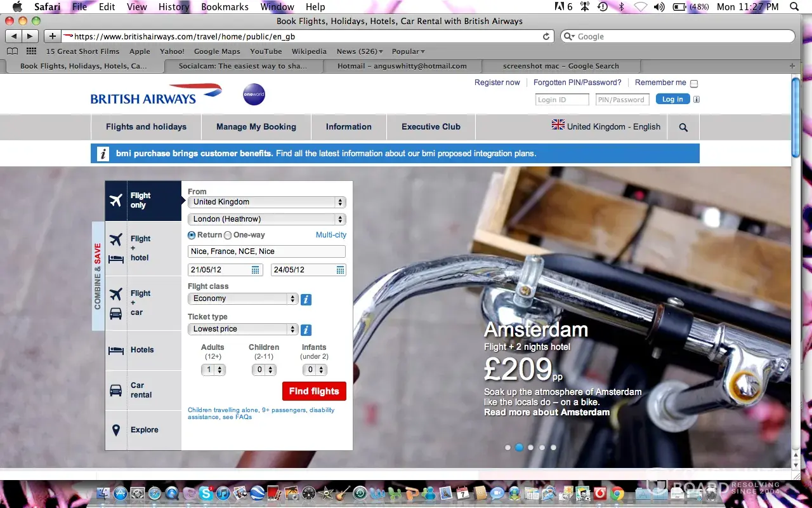Click the Ticket type info icon

[306, 330]
